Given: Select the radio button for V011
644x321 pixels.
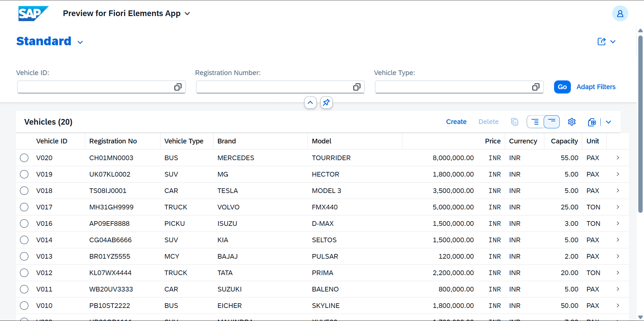Looking at the screenshot, I should tap(24, 289).
